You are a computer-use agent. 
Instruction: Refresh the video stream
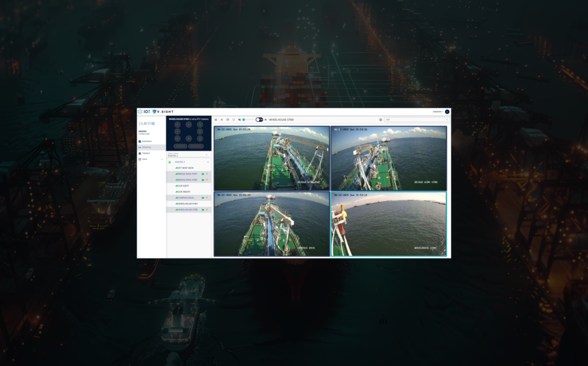point(227,120)
